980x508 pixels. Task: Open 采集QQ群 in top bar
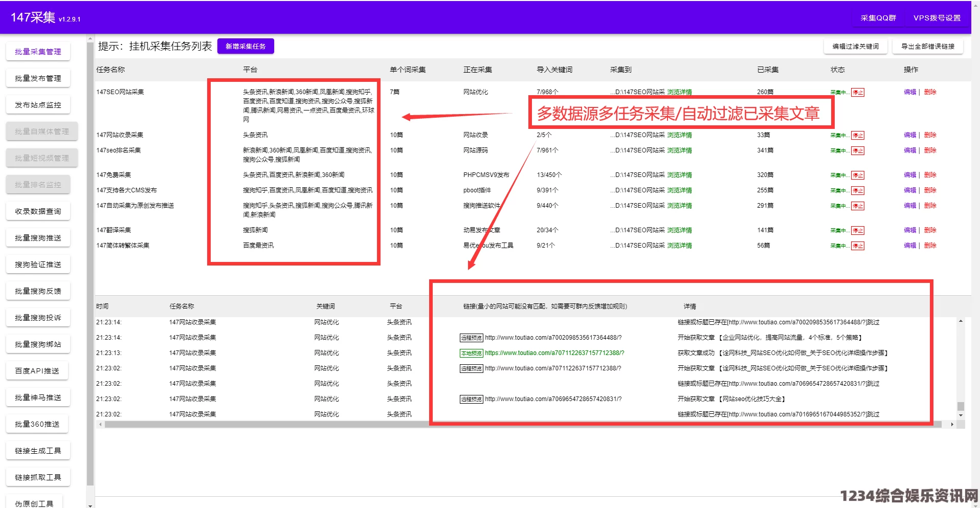(x=878, y=18)
